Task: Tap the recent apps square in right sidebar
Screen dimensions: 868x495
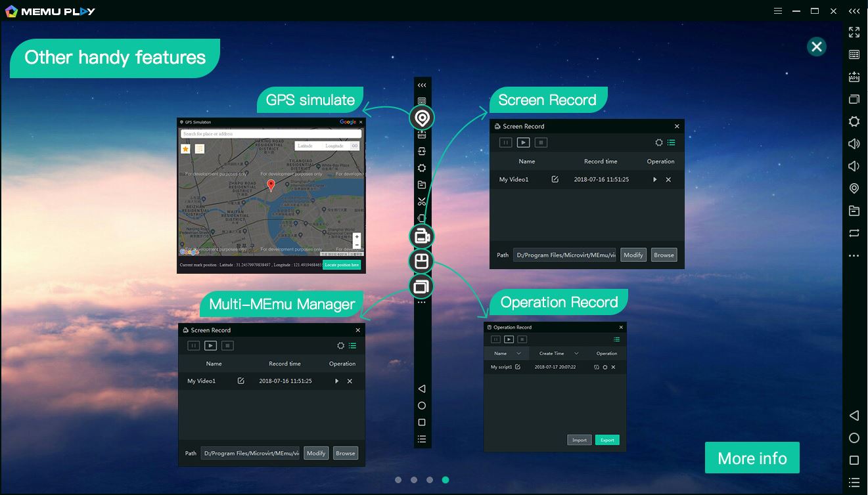Action: tap(854, 460)
